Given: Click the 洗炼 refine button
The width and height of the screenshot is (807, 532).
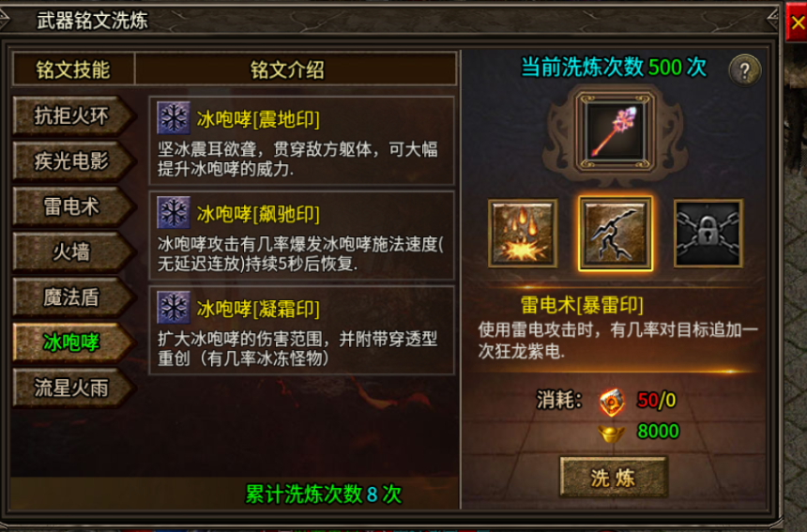Looking at the screenshot, I should click(613, 477).
